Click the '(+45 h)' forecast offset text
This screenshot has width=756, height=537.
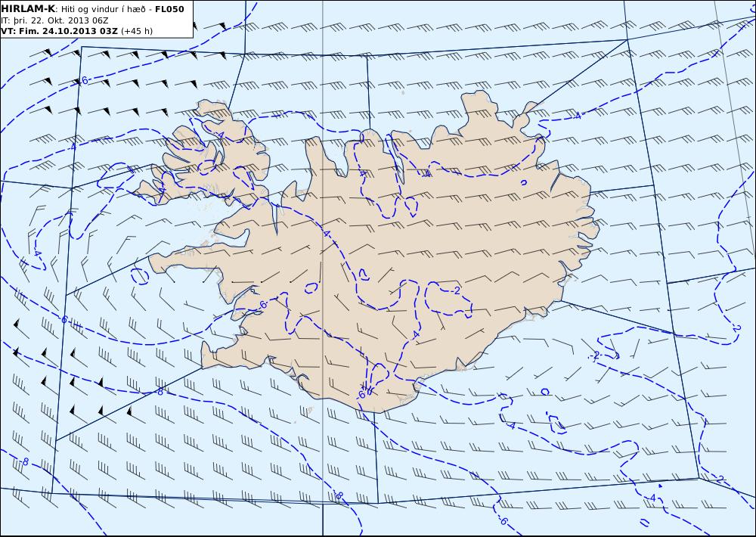click(x=136, y=31)
